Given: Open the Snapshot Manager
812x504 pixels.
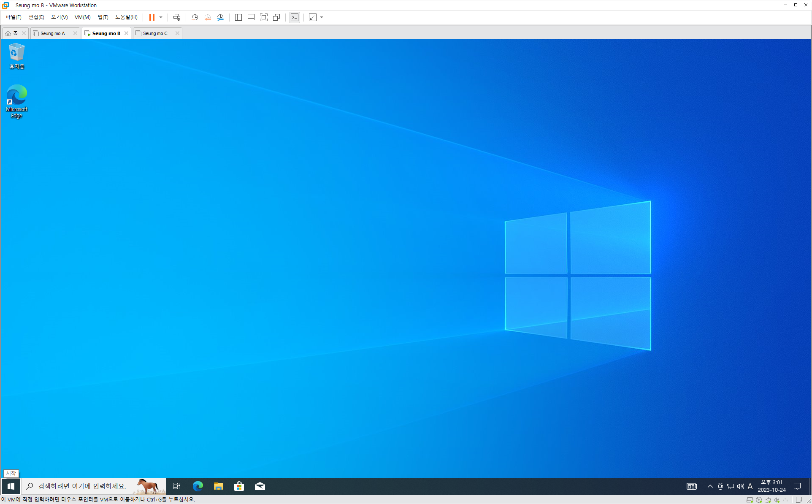Looking at the screenshot, I should [220, 17].
